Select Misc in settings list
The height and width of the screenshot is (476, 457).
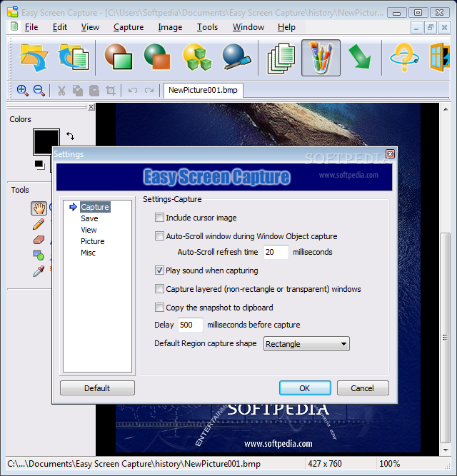pos(88,253)
